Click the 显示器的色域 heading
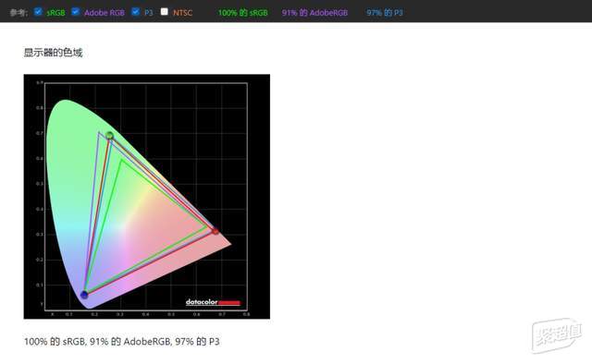The height and width of the screenshot is (364, 592). [53, 53]
